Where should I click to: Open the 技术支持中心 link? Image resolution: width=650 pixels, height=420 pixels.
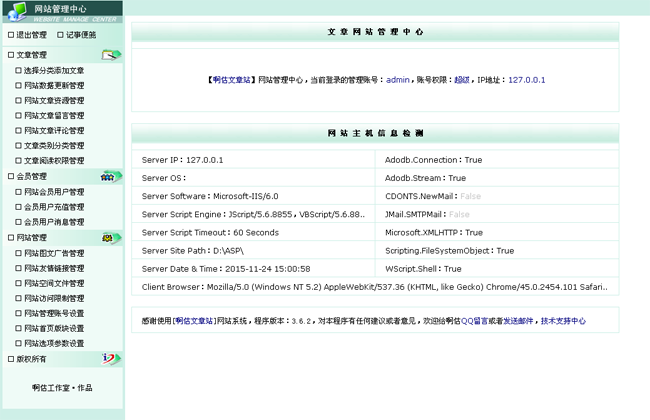point(563,321)
